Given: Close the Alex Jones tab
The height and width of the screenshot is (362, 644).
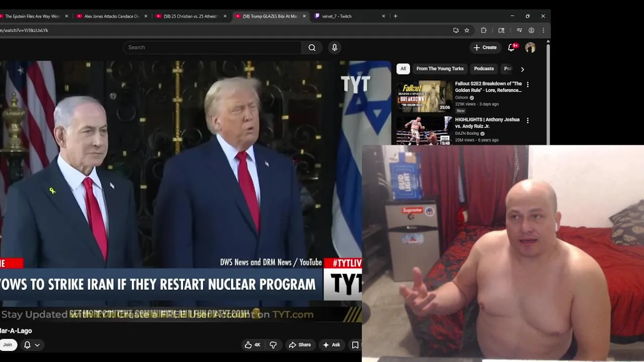Looking at the screenshot, I should tap(146, 16).
